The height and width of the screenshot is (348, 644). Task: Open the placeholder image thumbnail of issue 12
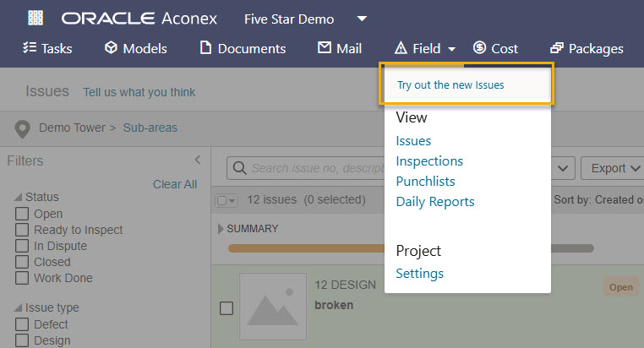click(273, 307)
